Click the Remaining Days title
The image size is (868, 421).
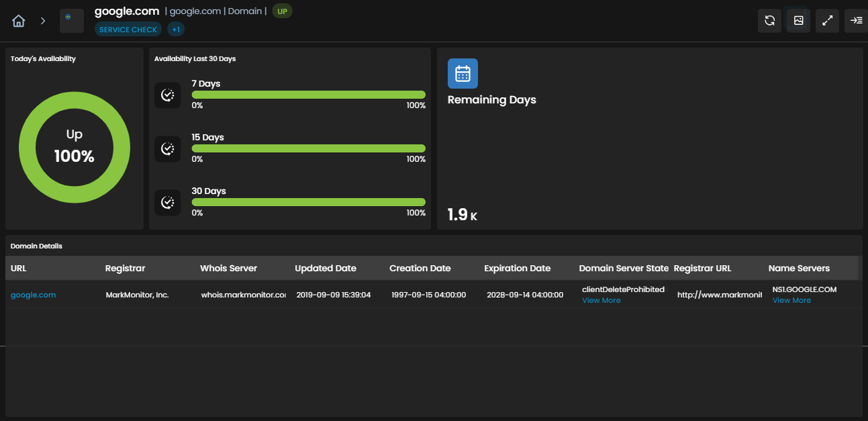[x=492, y=99]
